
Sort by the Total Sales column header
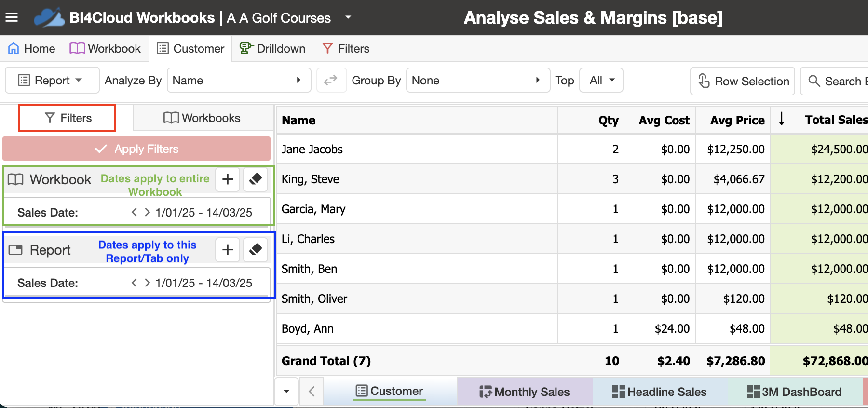point(836,120)
